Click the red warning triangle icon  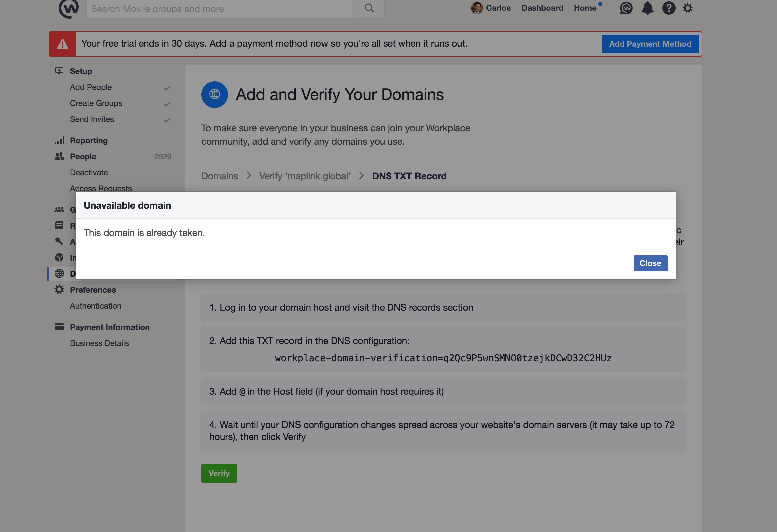[x=63, y=44]
